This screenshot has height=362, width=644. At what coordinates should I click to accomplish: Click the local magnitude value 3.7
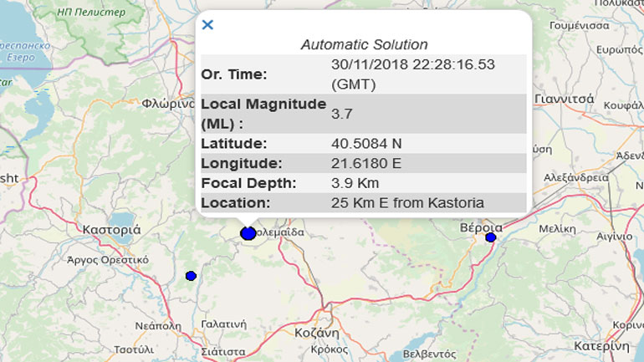click(x=342, y=113)
